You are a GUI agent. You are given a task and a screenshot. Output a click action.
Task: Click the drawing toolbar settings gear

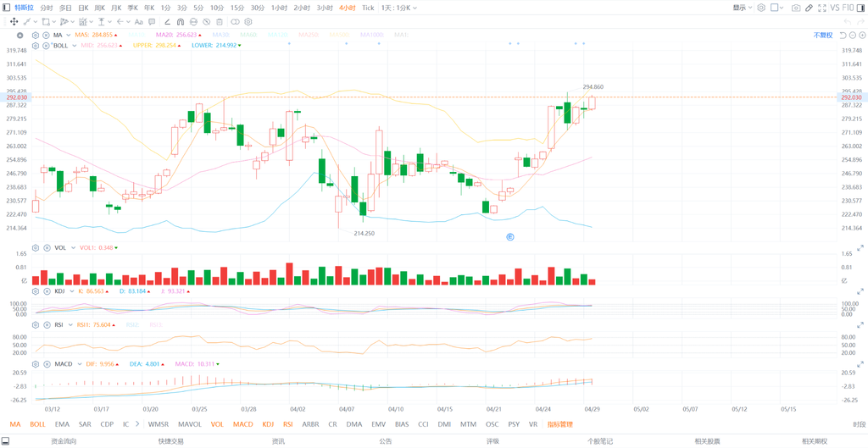pos(248,22)
